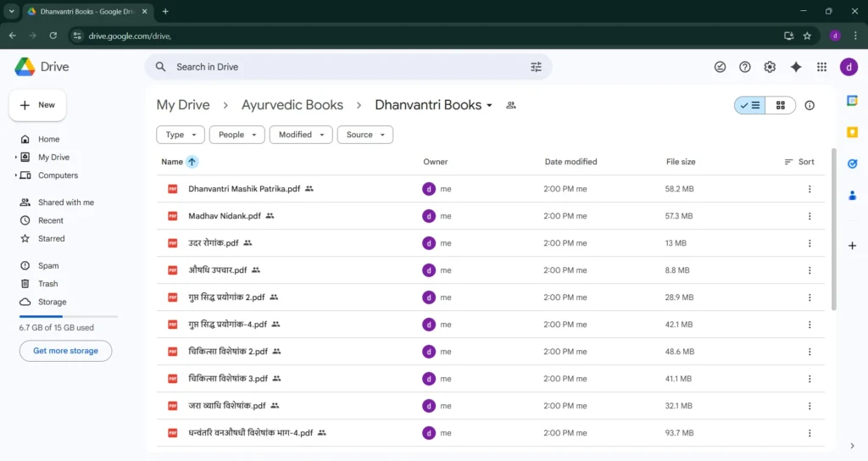Open Google Keep in side panel

(x=852, y=132)
